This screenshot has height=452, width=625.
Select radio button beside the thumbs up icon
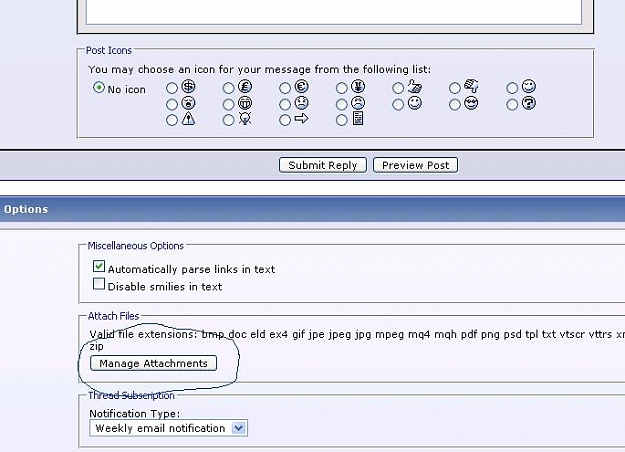[398, 88]
